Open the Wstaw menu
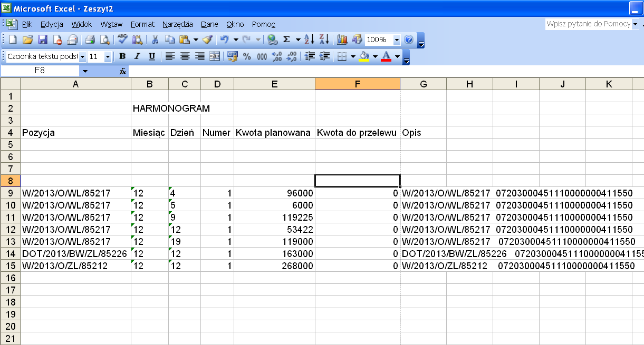This screenshot has width=644, height=345. (x=111, y=24)
